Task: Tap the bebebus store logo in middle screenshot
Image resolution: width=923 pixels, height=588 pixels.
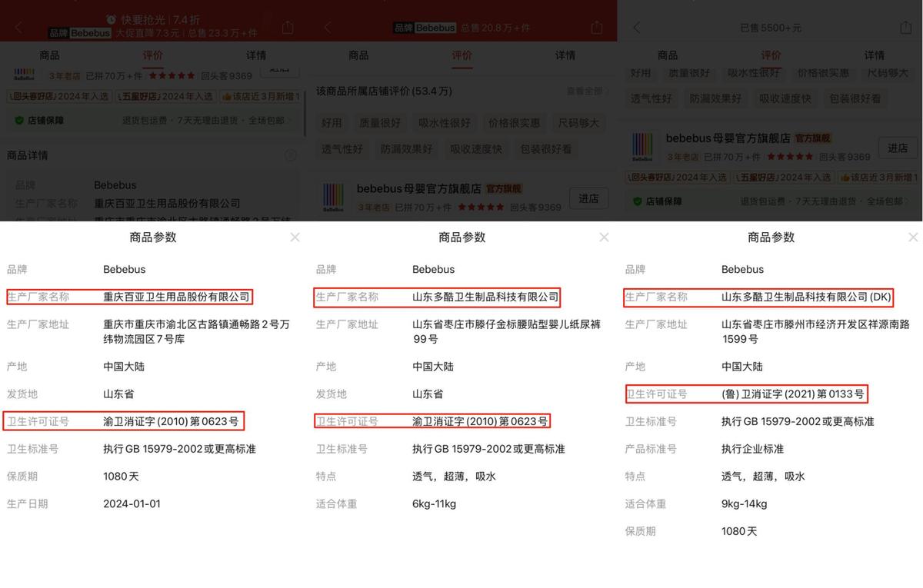Action: click(x=333, y=198)
